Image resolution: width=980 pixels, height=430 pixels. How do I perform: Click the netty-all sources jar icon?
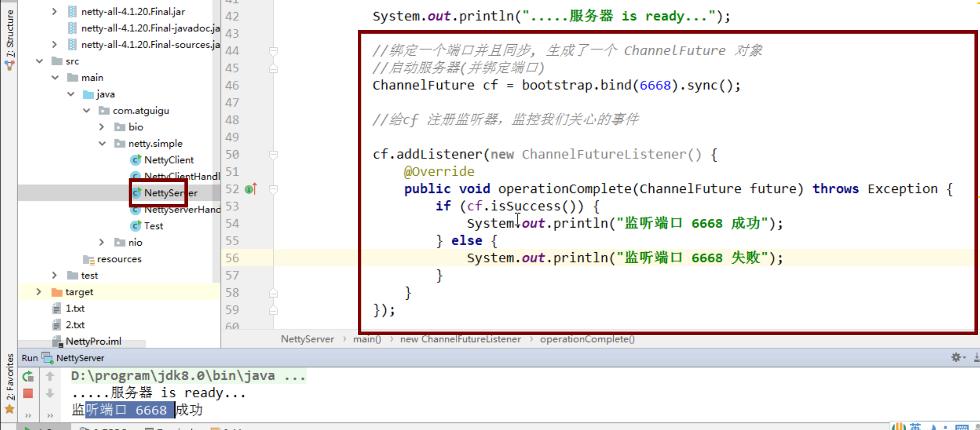tap(72, 44)
